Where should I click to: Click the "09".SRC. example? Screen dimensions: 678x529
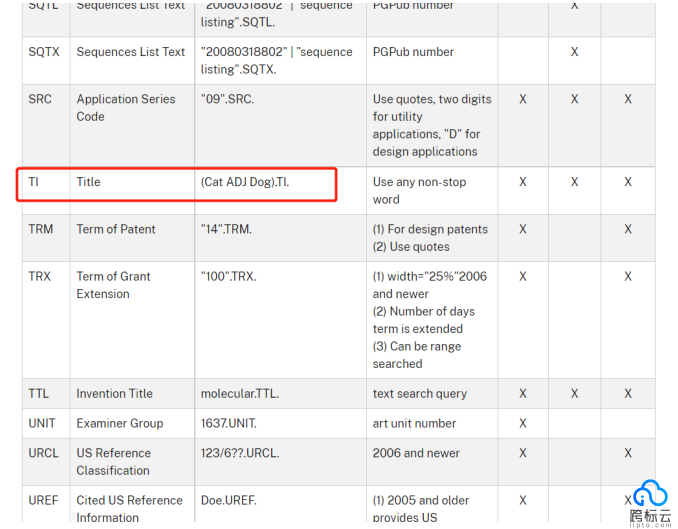click(227, 99)
